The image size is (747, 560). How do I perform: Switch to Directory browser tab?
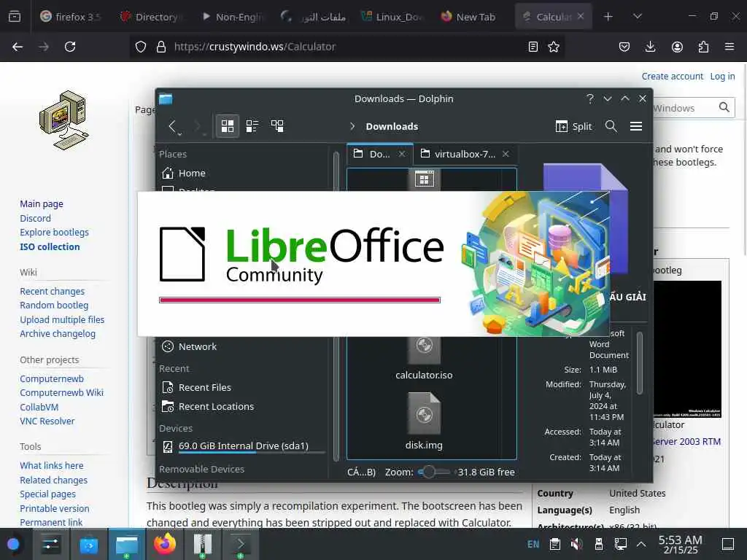(150, 17)
